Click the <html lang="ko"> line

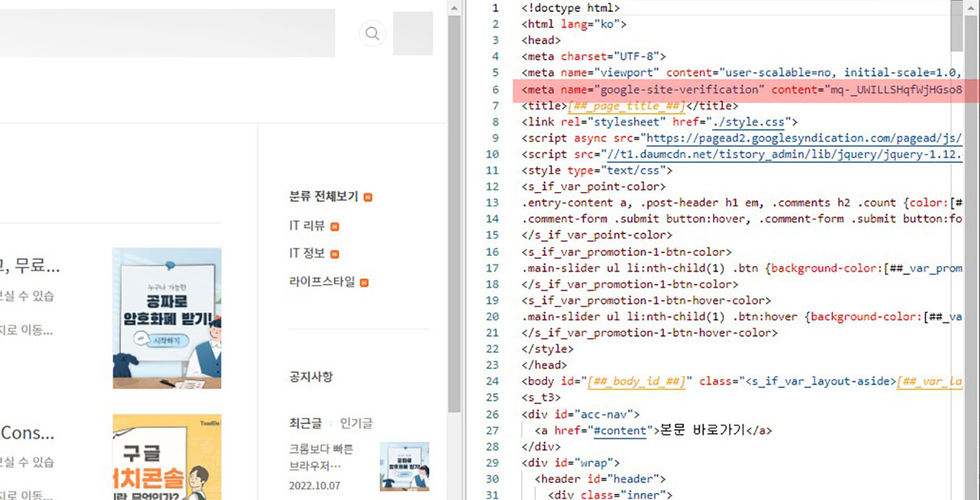tap(574, 24)
